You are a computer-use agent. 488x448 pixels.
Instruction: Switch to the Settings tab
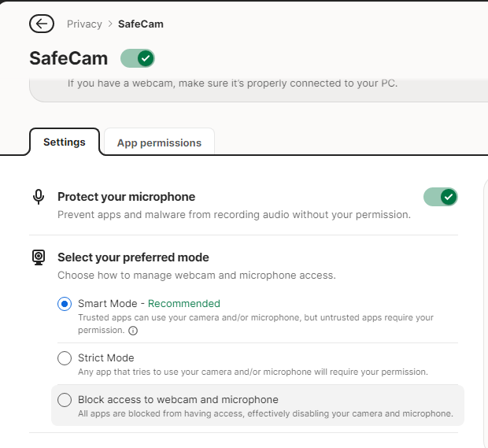pyautogui.click(x=65, y=142)
